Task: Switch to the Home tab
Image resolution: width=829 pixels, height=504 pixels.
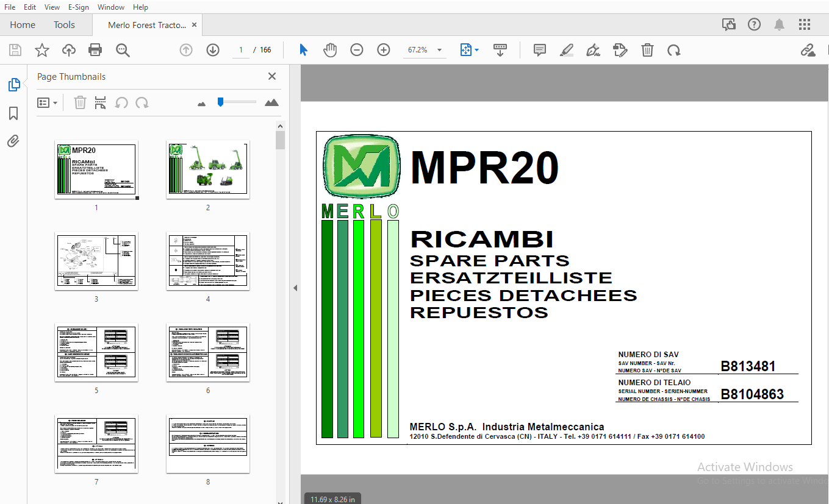Action: click(23, 25)
